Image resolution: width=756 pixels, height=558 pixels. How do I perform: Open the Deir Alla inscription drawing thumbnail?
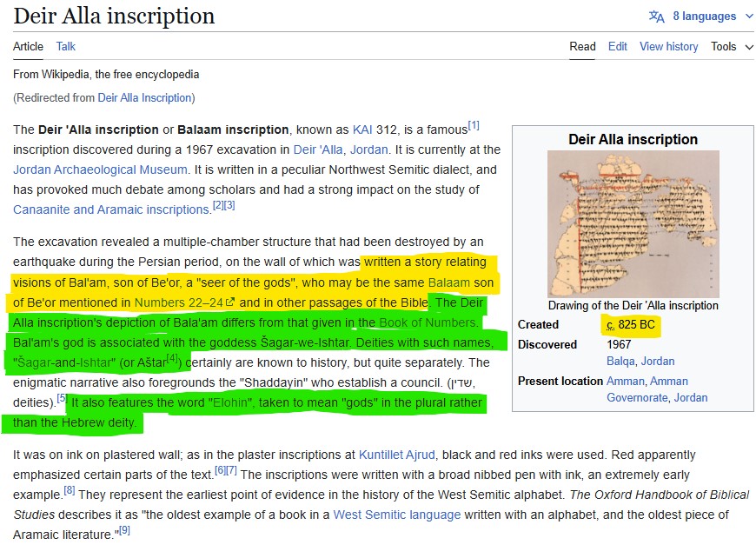[x=633, y=223]
